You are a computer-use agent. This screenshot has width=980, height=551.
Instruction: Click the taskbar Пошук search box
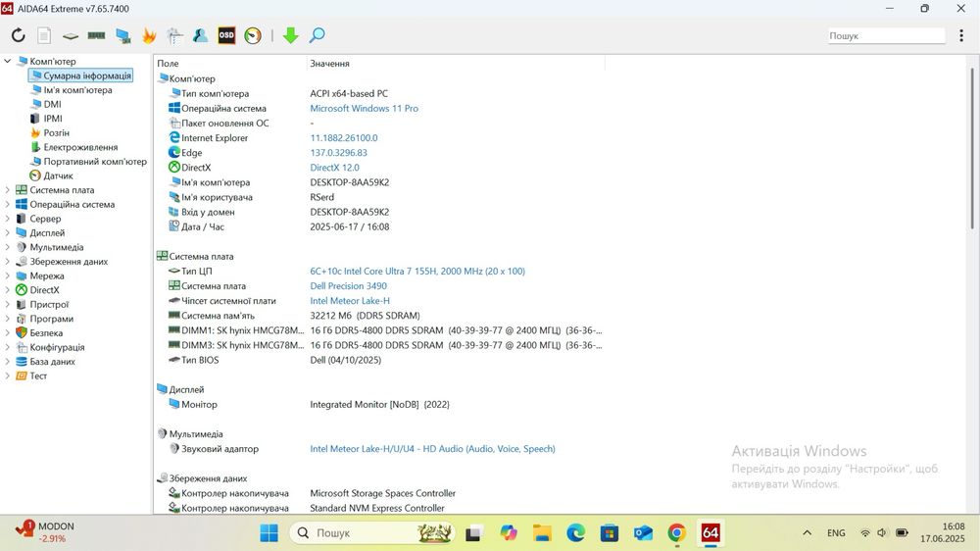pos(372,533)
